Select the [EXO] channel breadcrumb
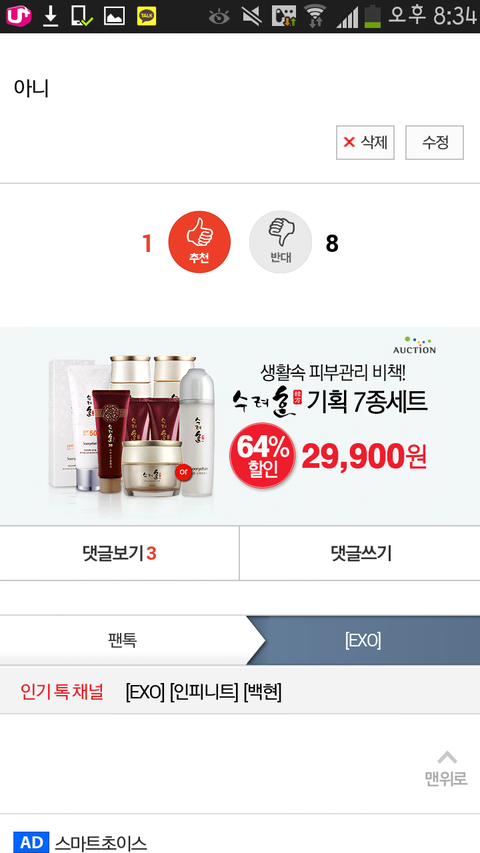Image resolution: width=480 pixels, height=853 pixels. pyautogui.click(x=363, y=640)
